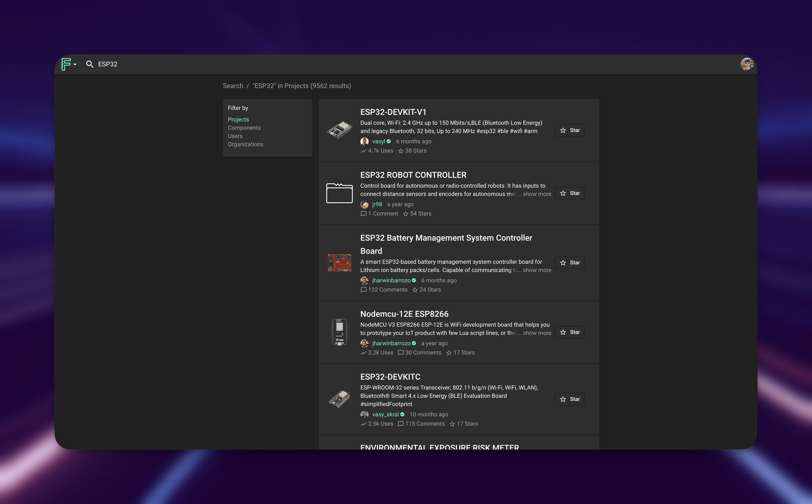Image resolution: width=812 pixels, height=504 pixels.
Task: Open vasyl's user profile link
Action: (x=378, y=141)
